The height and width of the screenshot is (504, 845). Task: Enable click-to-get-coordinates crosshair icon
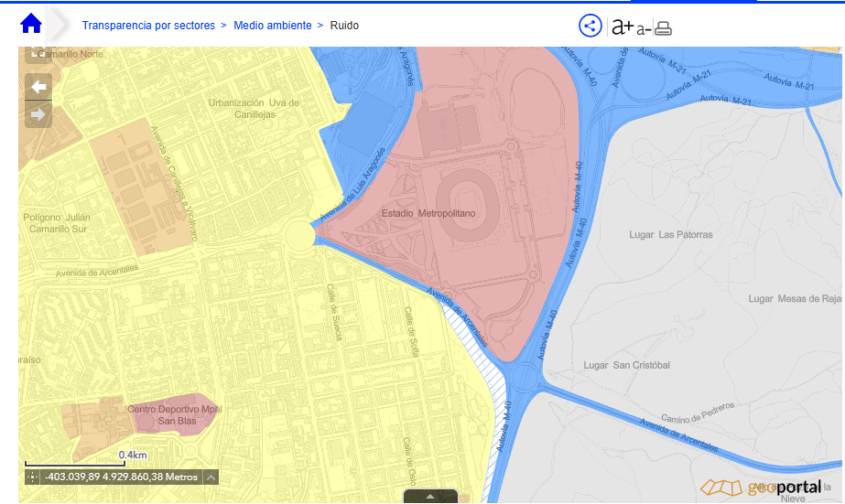(32, 477)
